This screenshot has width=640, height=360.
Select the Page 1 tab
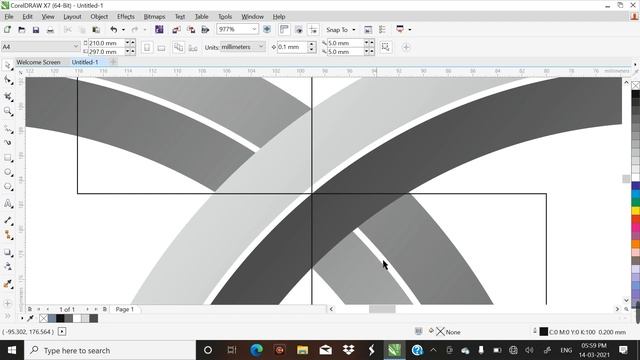(x=124, y=309)
